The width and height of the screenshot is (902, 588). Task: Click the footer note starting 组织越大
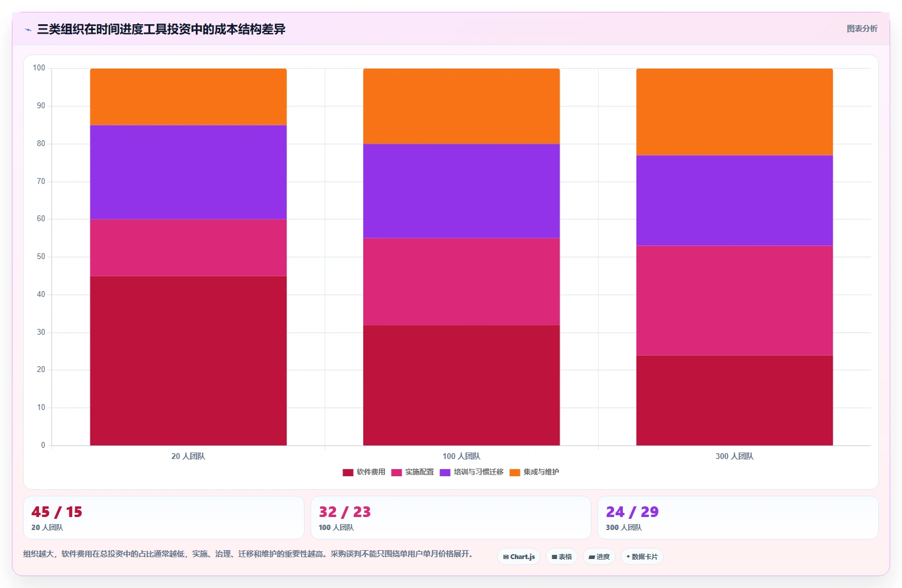248,554
